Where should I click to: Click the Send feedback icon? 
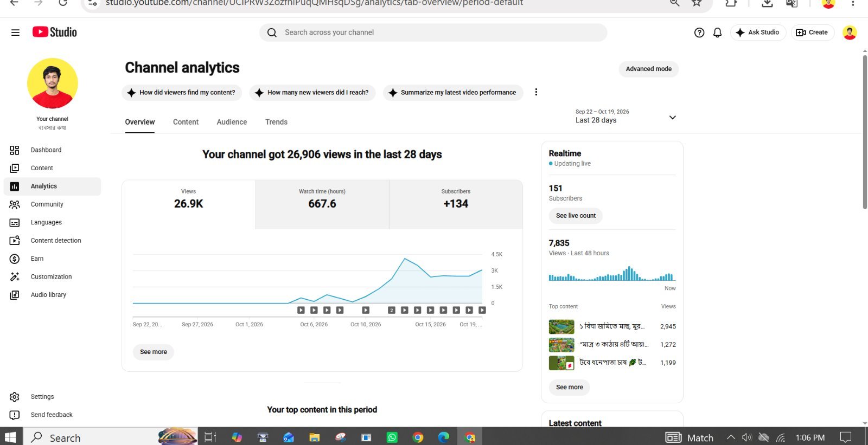click(15, 415)
